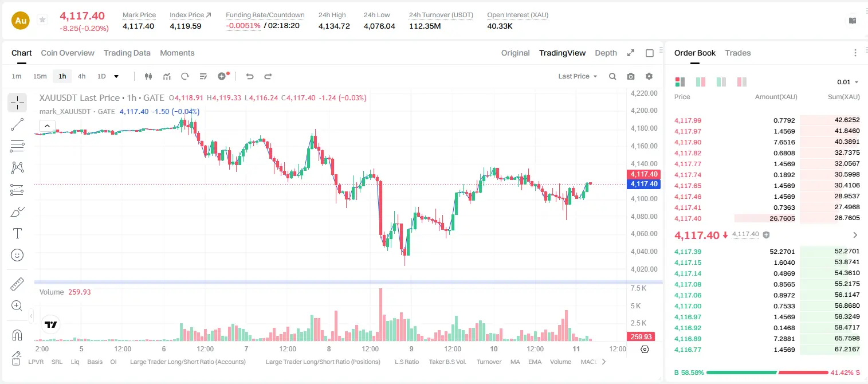Select the trend line drawing tool
Screen dimensions: 868x384
17,124
